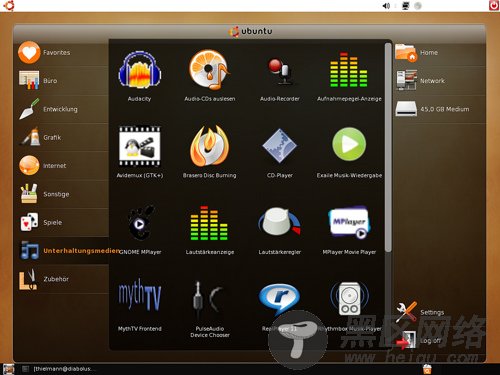Click the Ubuntu logo in top-left corner
The width and height of the screenshot is (500, 375).
(8, 5)
